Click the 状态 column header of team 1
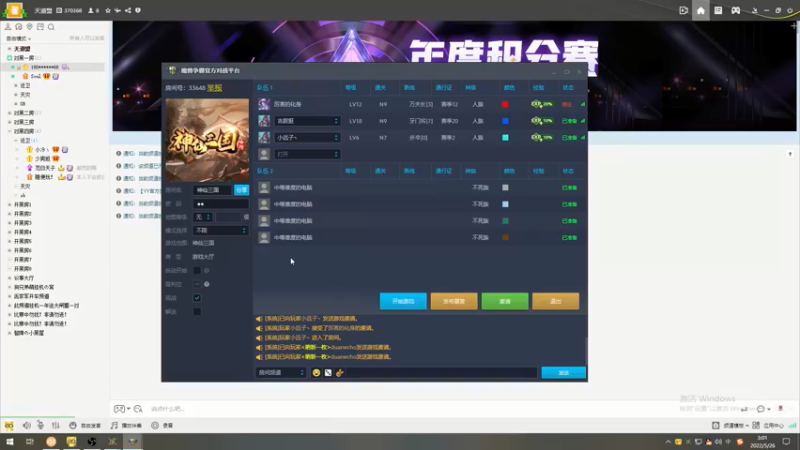800x450 pixels. (x=568, y=88)
